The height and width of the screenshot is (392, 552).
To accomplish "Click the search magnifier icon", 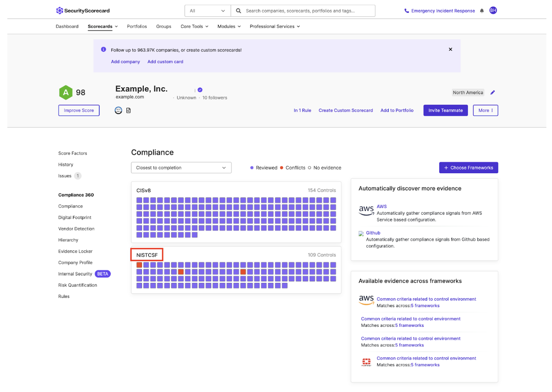I will 238,11.
